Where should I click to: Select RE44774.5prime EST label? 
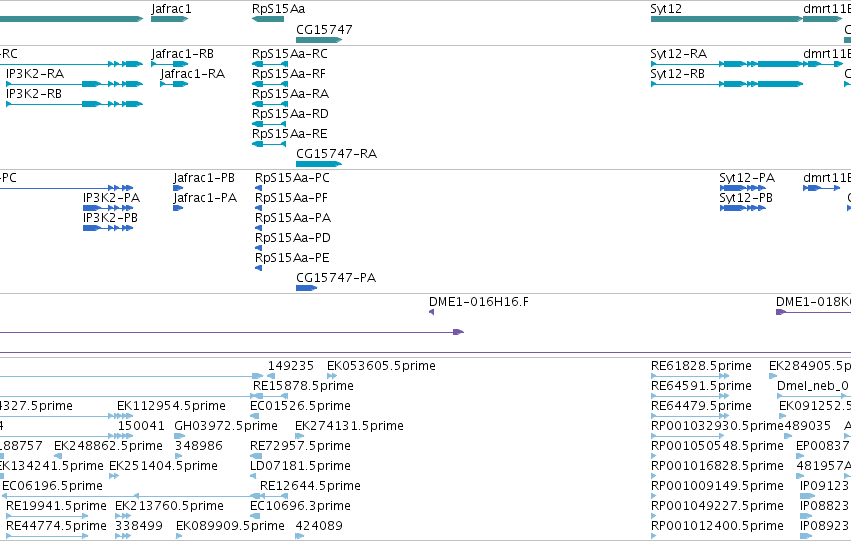[56, 526]
